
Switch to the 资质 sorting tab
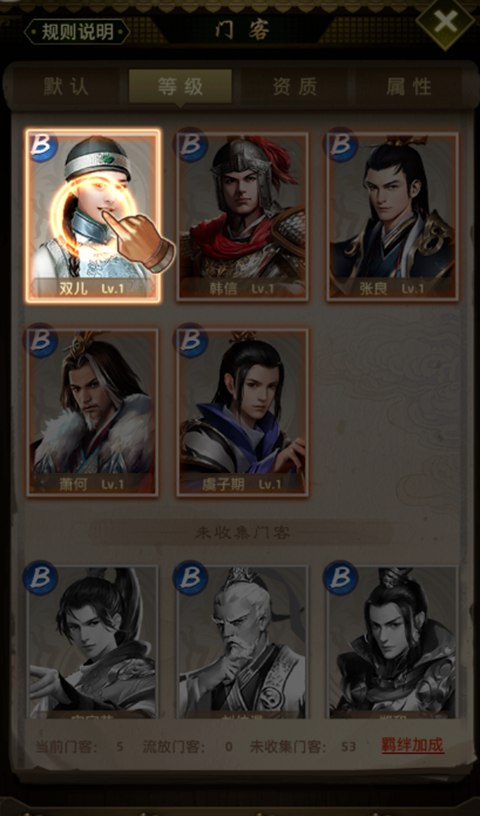pyautogui.click(x=294, y=86)
